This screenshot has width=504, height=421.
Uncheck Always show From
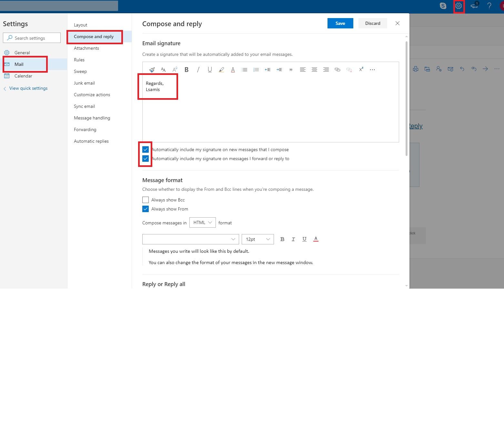(x=146, y=209)
